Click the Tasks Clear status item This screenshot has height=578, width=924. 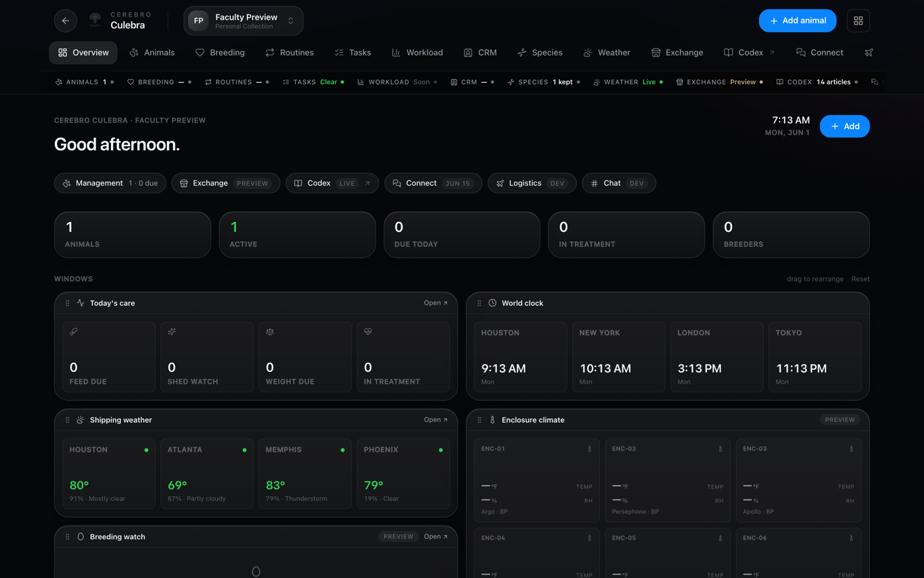[313, 82]
